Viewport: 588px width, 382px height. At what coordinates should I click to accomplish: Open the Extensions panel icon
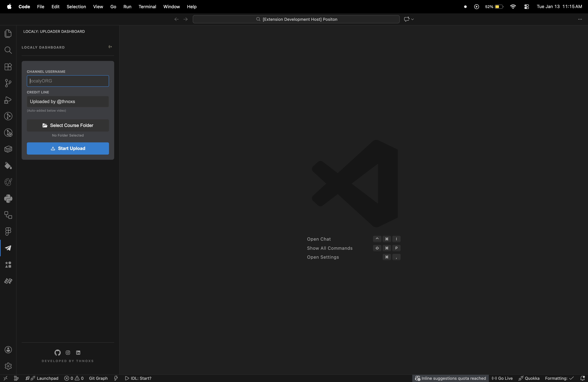click(x=8, y=67)
